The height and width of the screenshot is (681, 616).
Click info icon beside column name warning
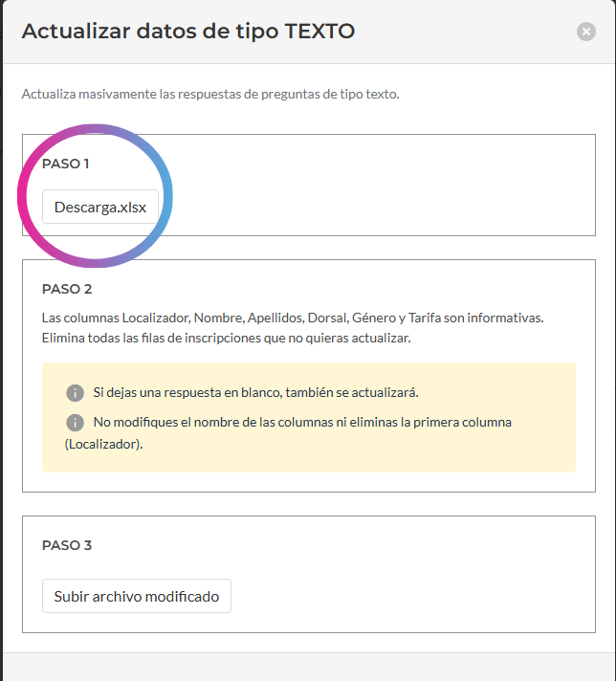pos(76,422)
